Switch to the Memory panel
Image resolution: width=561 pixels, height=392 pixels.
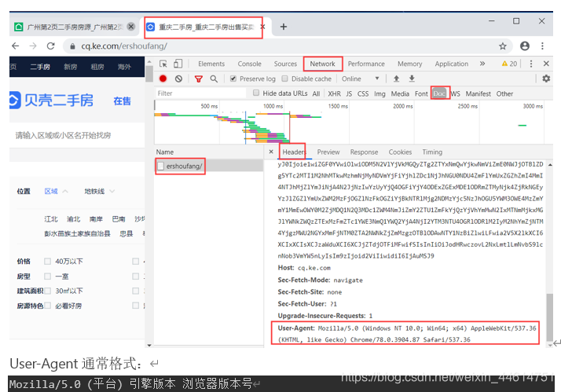point(409,64)
